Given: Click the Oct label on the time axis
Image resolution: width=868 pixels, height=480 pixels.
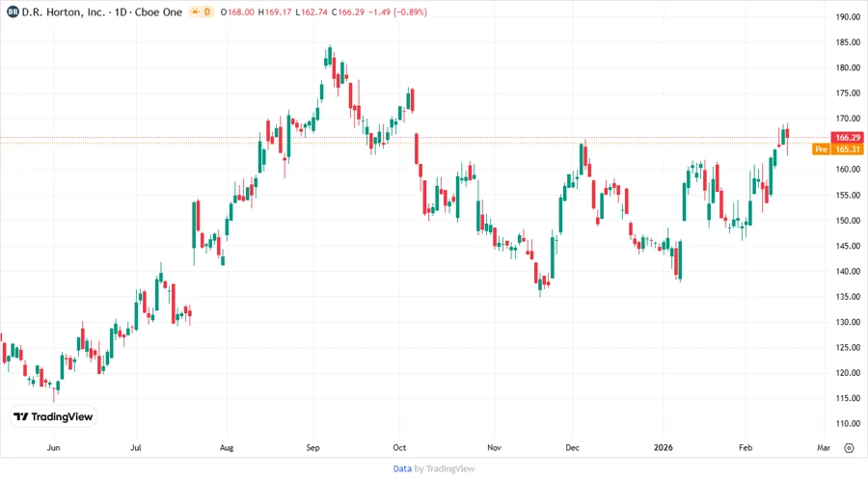Looking at the screenshot, I should click(399, 447).
